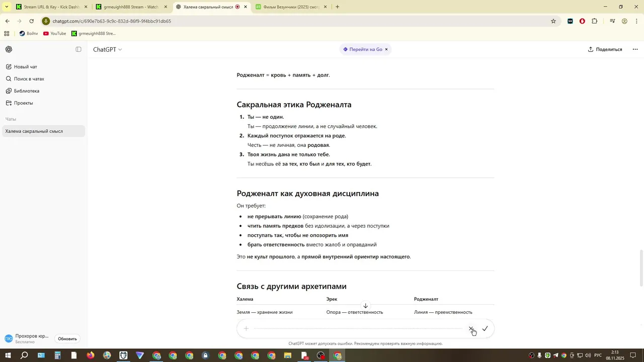Open a new browser tab
The image size is (644, 362).
pos(337,7)
